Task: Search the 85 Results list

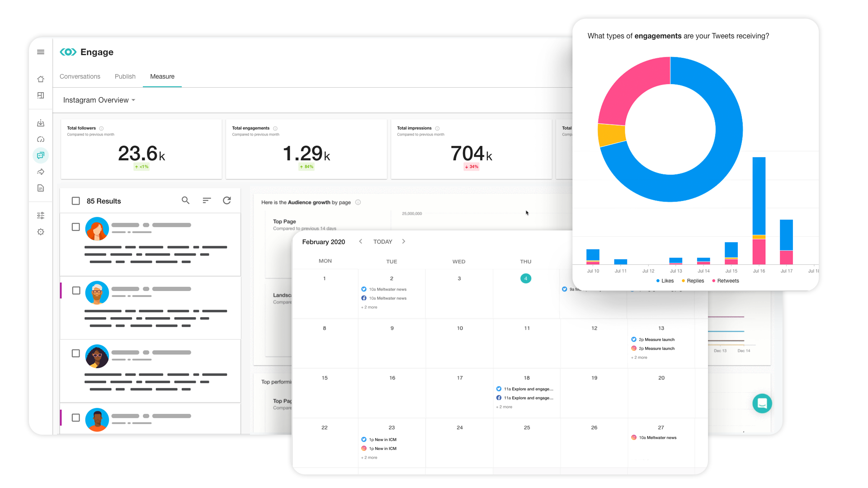Action: [x=185, y=200]
